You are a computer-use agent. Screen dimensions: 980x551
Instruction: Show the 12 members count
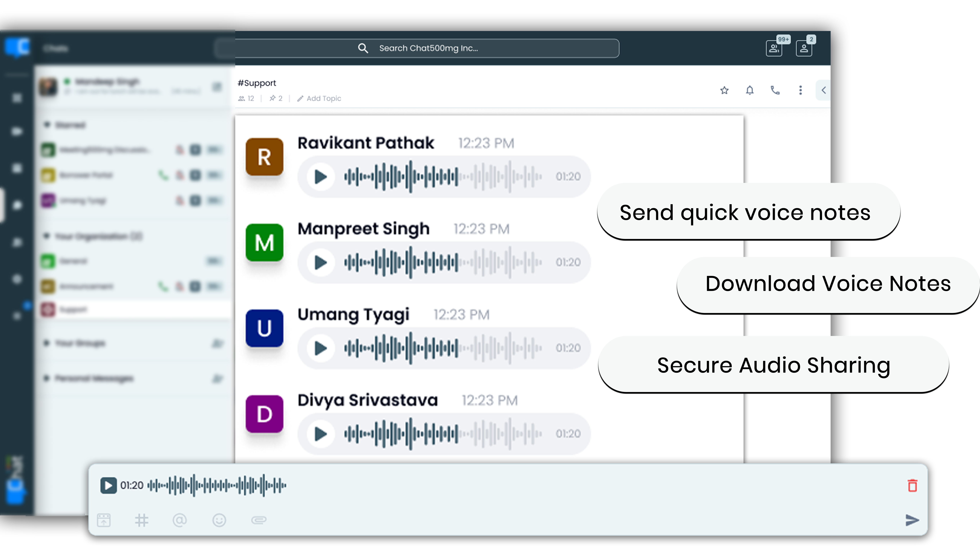(246, 99)
